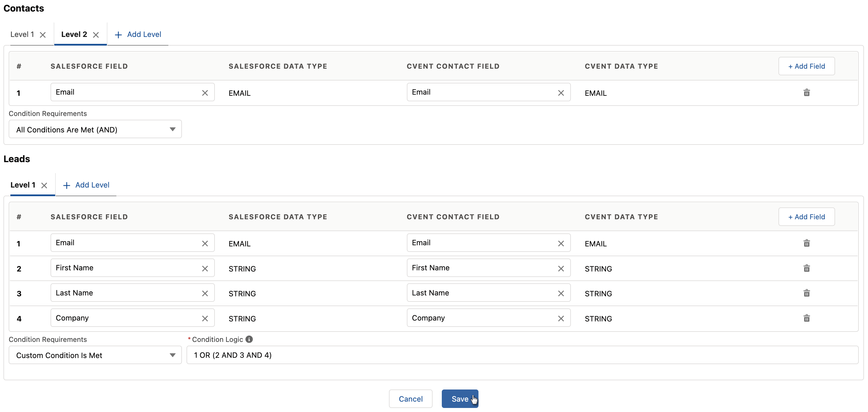This screenshot has height=412, width=868.
Task: Click the plus icon next to Add Level under Leads
Action: coord(66,185)
